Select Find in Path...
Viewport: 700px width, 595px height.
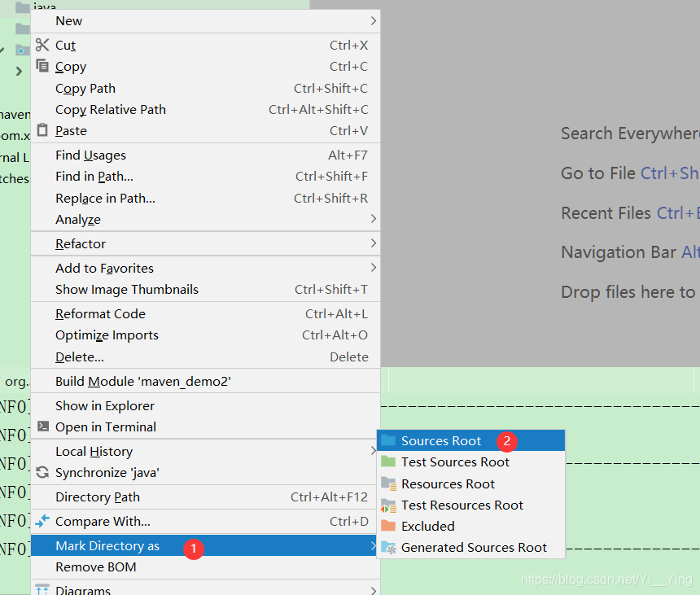(x=205, y=177)
